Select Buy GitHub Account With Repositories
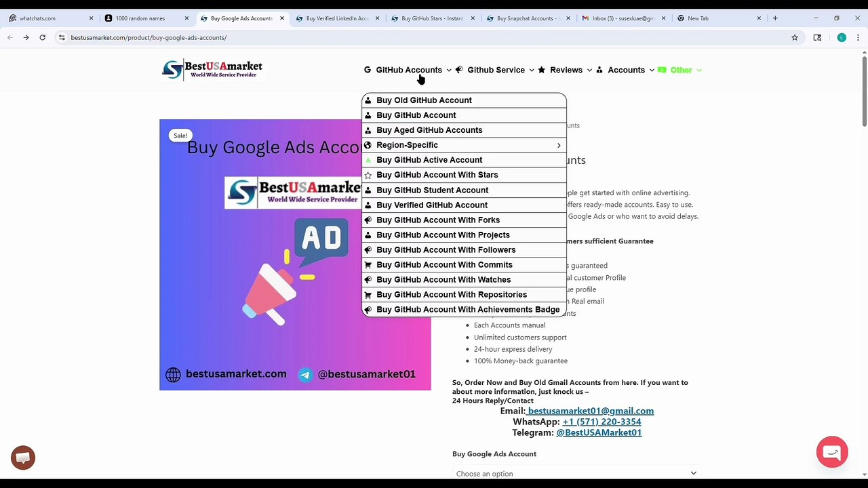 (464, 294)
